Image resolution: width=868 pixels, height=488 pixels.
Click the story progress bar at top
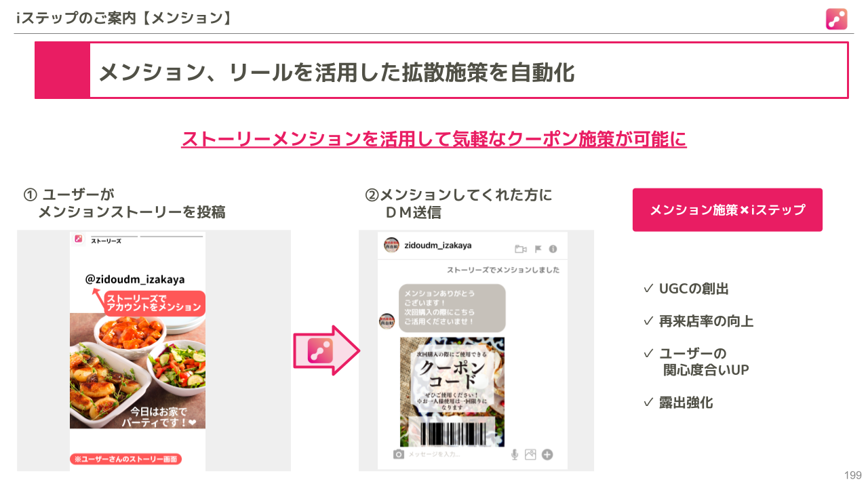pos(147,236)
